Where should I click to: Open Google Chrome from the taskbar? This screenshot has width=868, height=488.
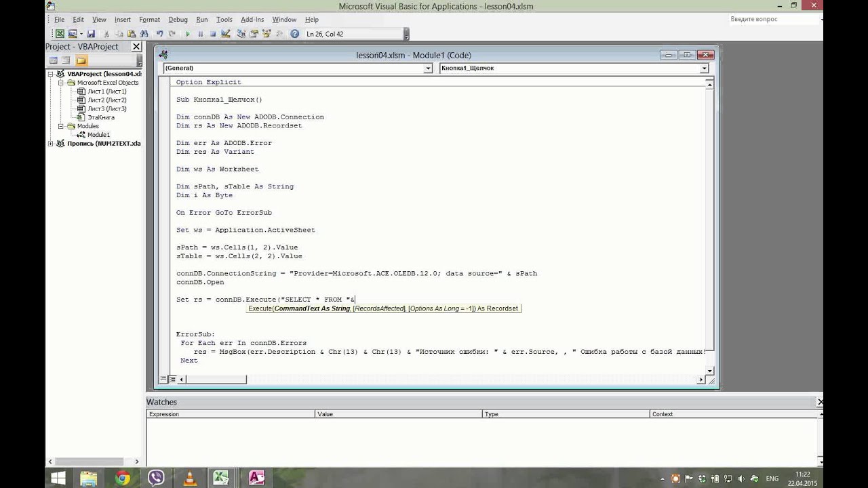123,477
